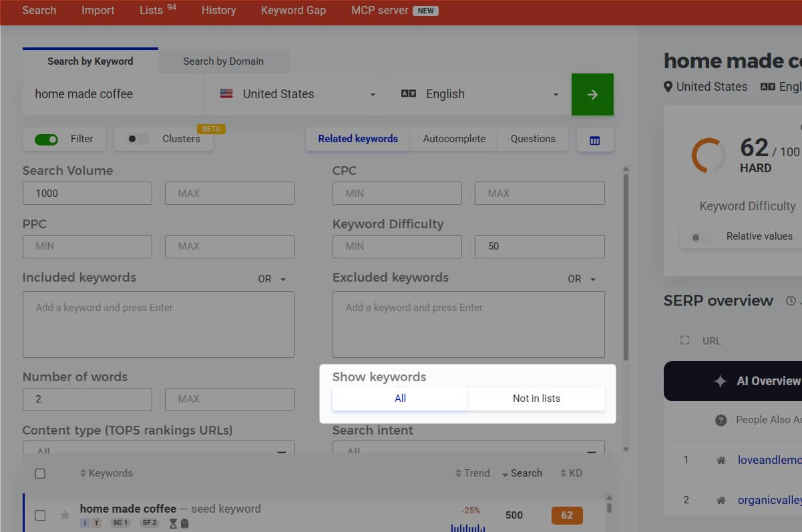Open the organicvalley SERP link
The width and height of the screenshot is (802, 532).
tap(769, 500)
